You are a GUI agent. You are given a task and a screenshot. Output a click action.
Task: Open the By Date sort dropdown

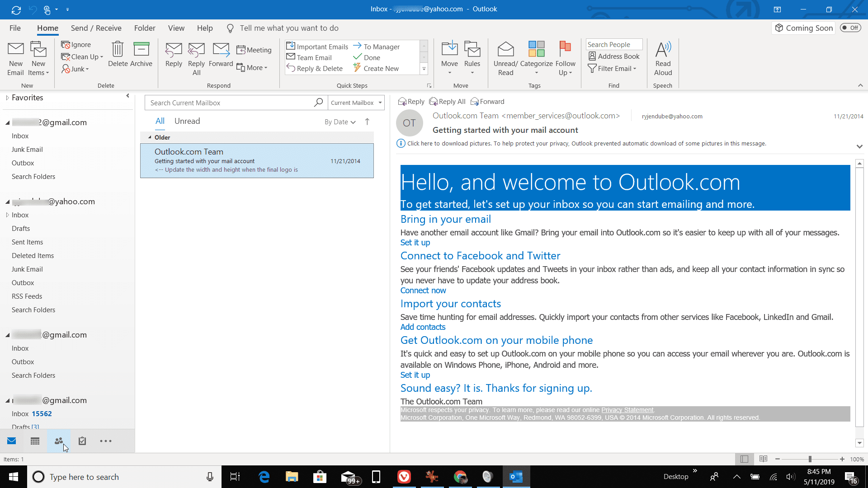pyautogui.click(x=340, y=122)
